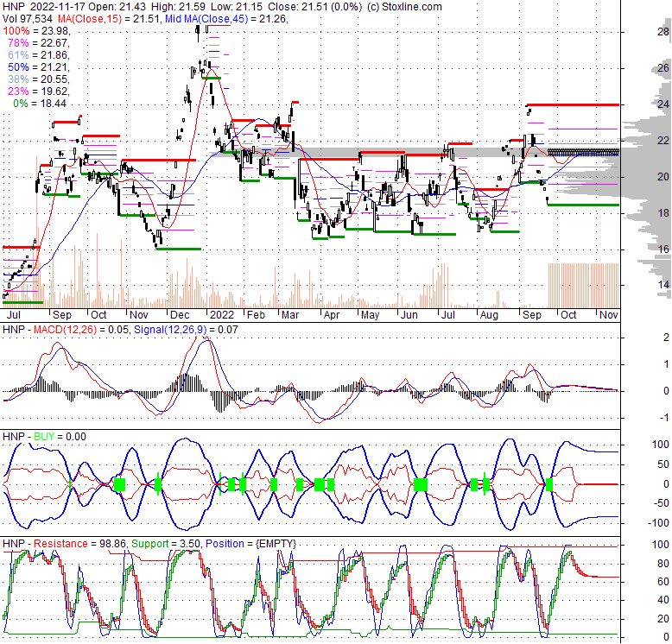
Task: Click the '2022' year label on time axis
Action: click(x=222, y=315)
